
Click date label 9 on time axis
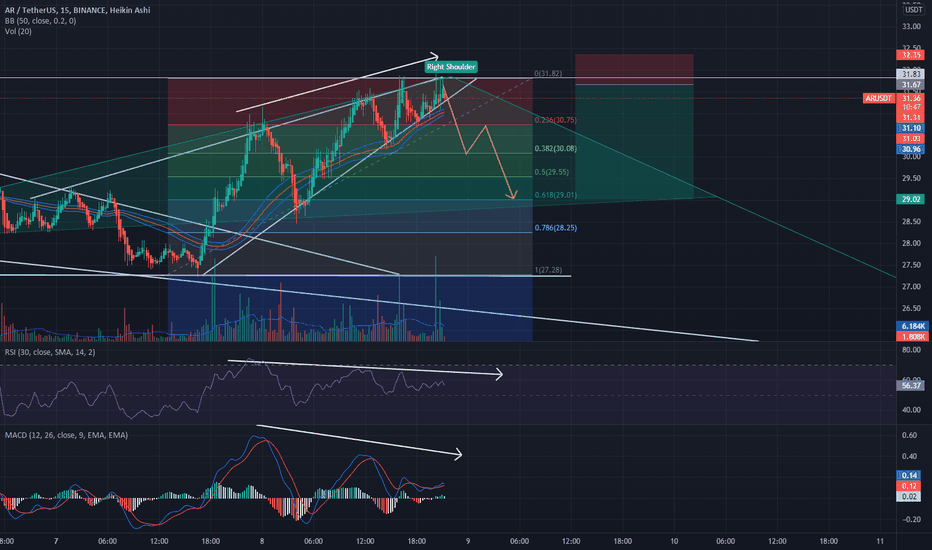468,541
